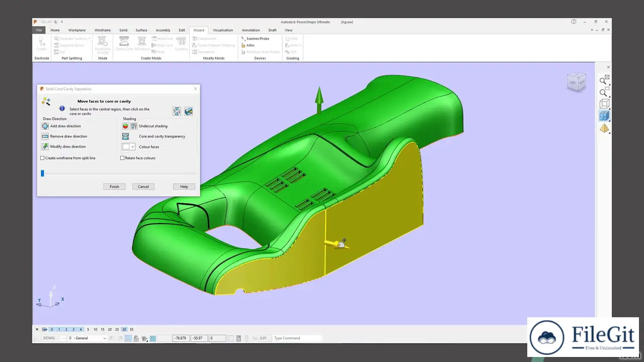
Task: Click the swap core and cavity arrows icon
Action: coord(177,111)
